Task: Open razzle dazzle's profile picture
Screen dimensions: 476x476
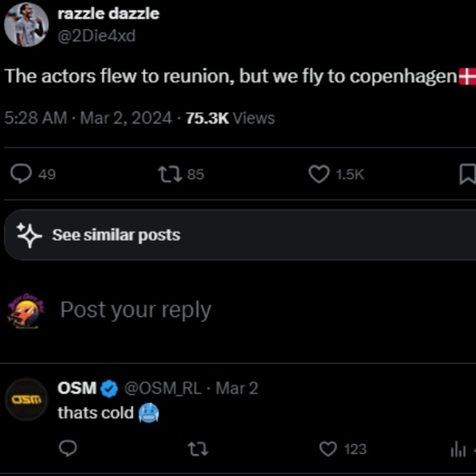Action: click(26, 24)
